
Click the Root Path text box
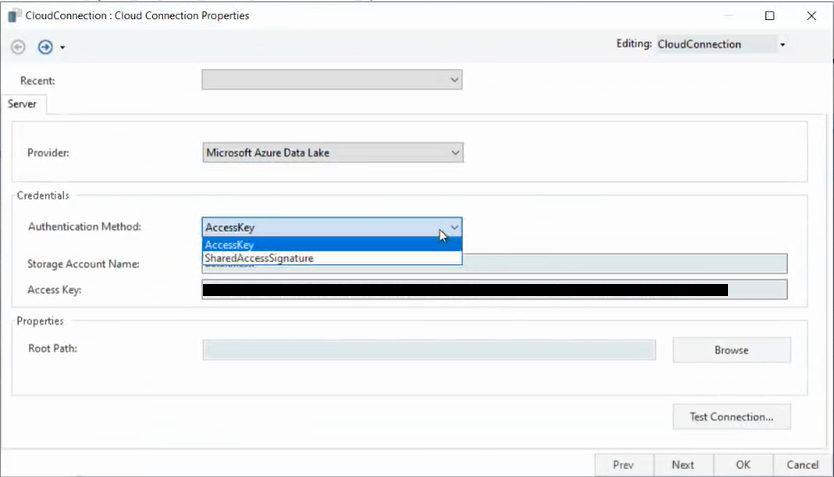click(x=428, y=350)
